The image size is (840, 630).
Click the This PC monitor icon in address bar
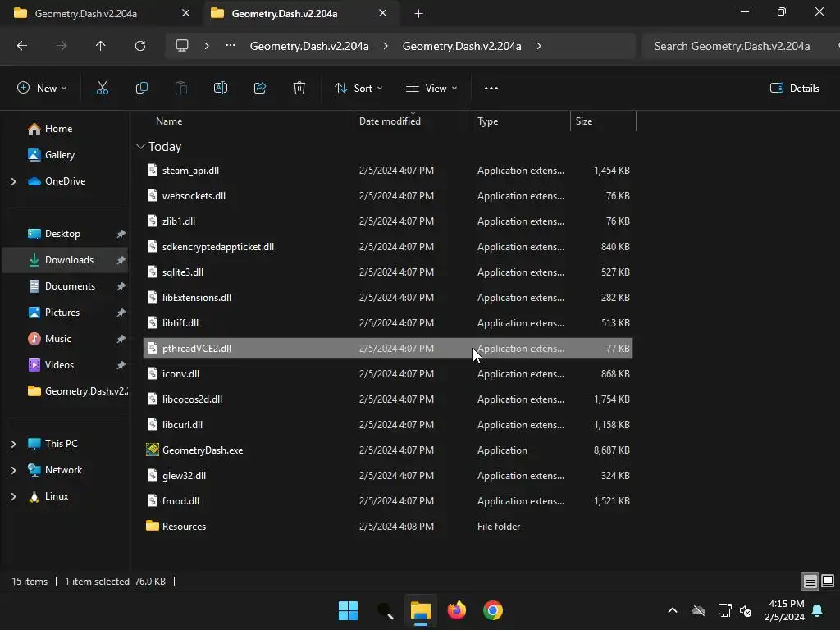(182, 46)
